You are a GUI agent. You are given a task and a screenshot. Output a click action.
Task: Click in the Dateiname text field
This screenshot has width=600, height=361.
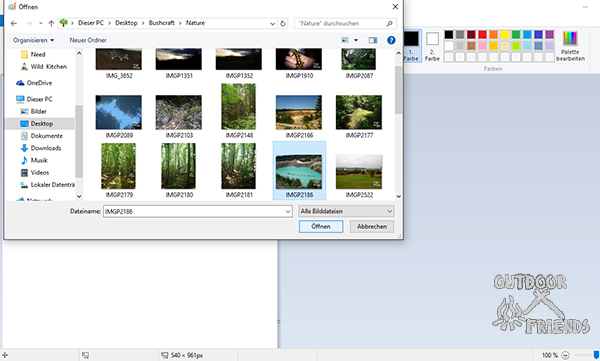(x=193, y=211)
